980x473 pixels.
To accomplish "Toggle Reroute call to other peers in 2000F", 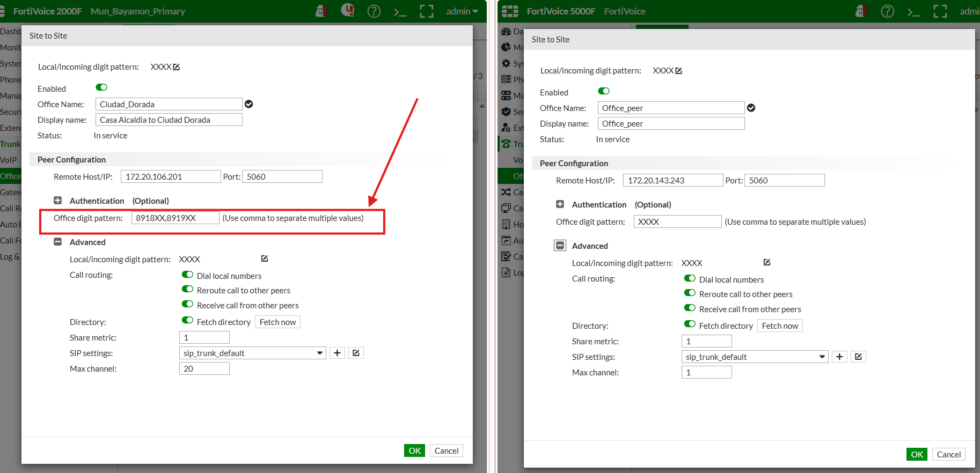I will 187,289.
